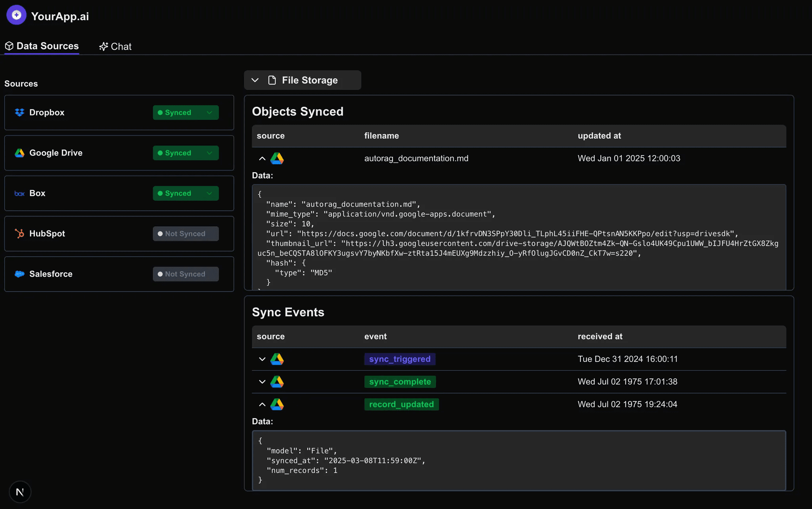Open the Box Synced status dropdown
Viewport: 812px width, 509px height.
coord(185,194)
